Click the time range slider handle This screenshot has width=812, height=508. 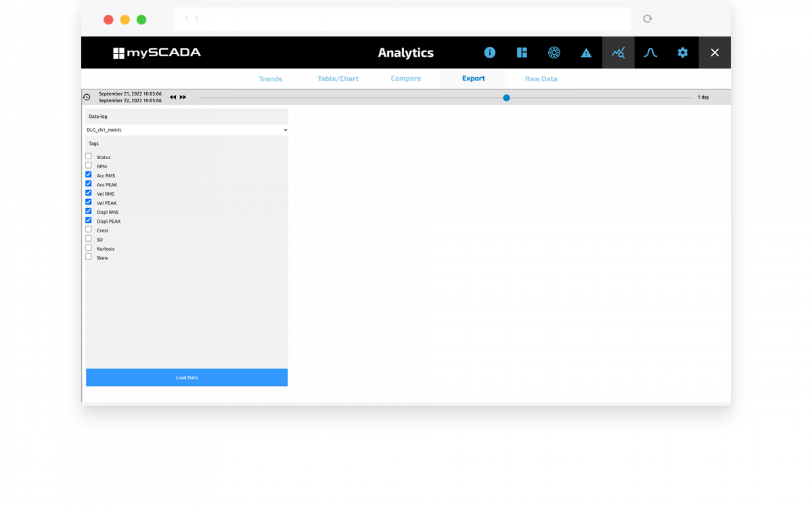coord(506,98)
